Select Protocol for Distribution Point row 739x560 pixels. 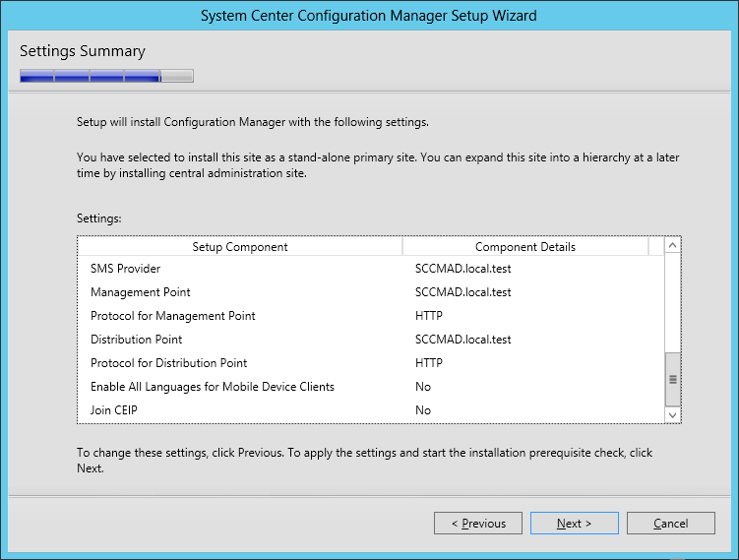371,362
